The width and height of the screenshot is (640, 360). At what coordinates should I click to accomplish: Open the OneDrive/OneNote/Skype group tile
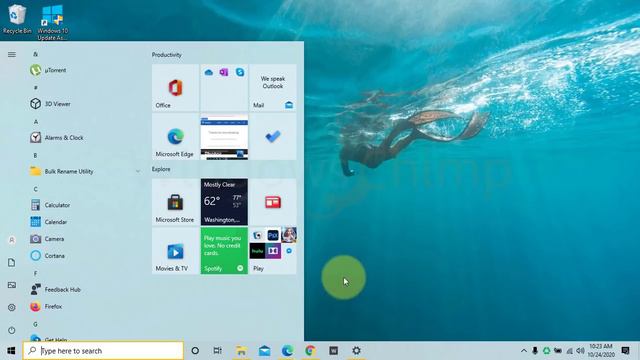point(224,87)
